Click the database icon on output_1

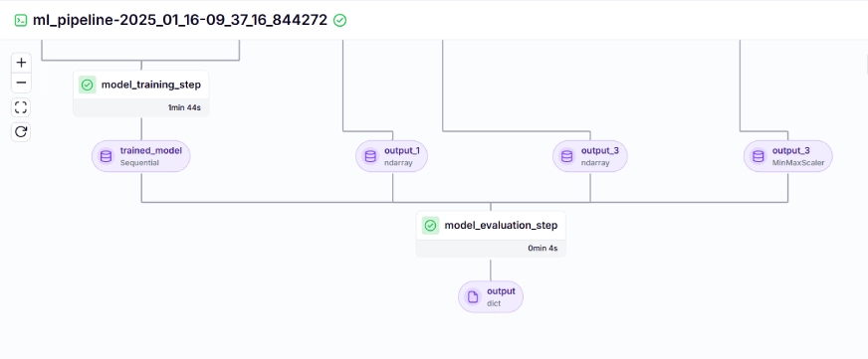click(370, 156)
